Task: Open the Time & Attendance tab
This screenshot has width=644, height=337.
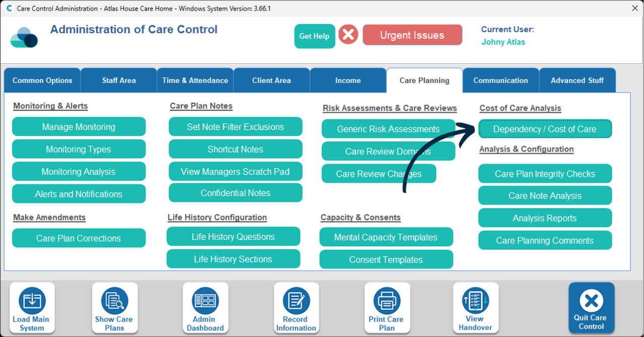Action: [195, 80]
